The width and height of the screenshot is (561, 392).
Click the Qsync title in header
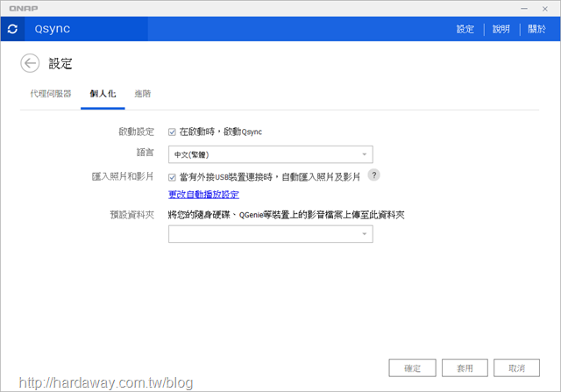(53, 29)
